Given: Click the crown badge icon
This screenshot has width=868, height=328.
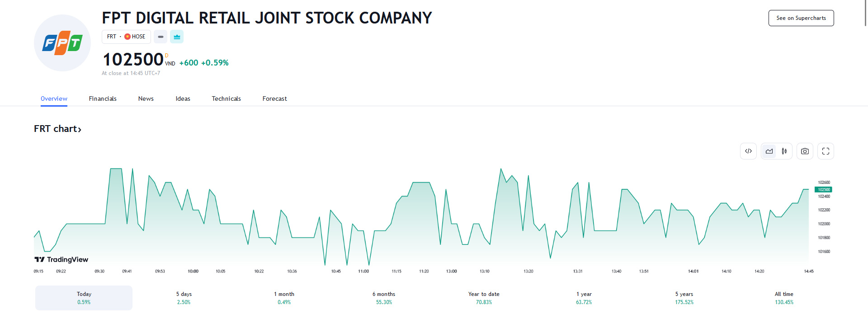Looking at the screenshot, I should click(x=177, y=37).
